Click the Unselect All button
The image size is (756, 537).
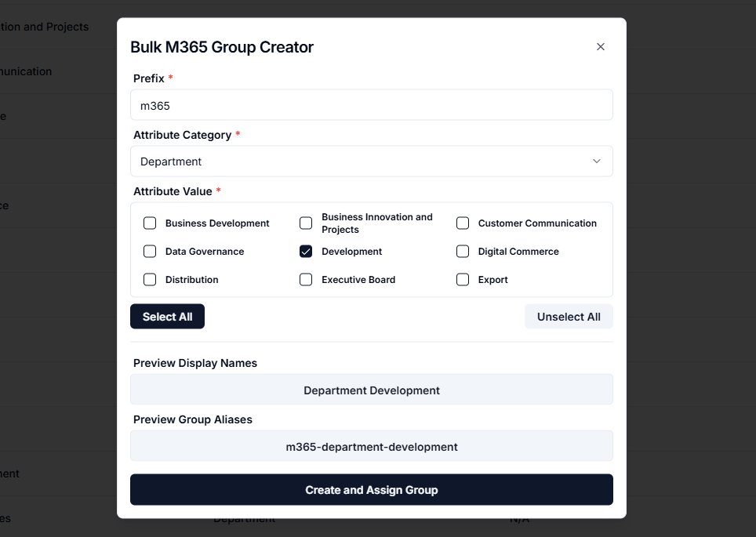point(569,316)
